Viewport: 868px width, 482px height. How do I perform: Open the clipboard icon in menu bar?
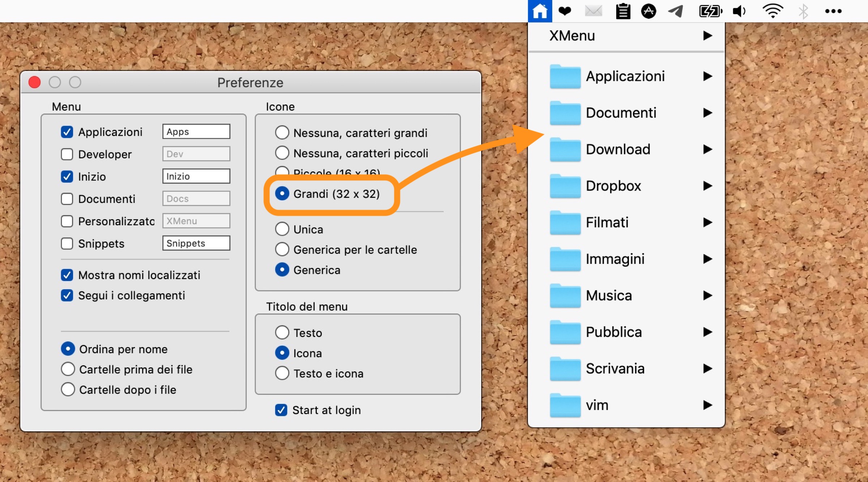[x=623, y=11]
